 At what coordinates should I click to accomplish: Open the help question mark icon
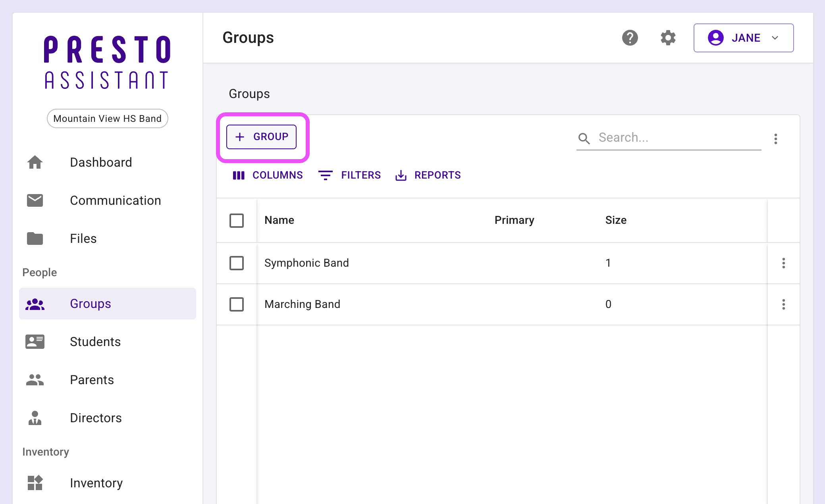(x=630, y=38)
